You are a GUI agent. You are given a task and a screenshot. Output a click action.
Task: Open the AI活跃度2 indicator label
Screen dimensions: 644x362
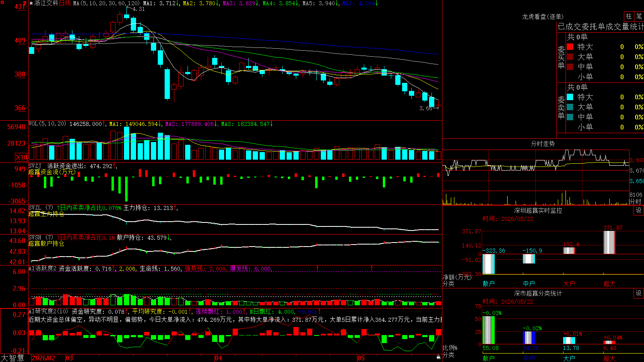(43, 268)
